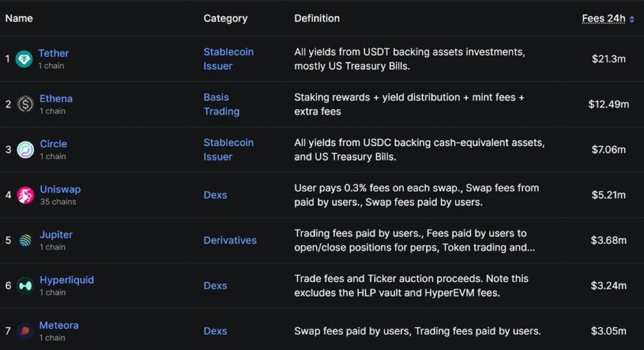Click the Definition column header
The height and width of the screenshot is (350, 644).
317,19
